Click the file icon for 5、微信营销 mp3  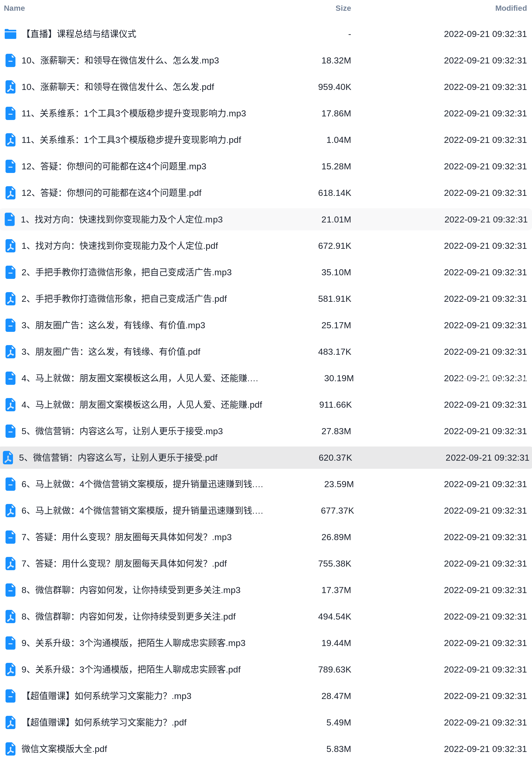coord(11,431)
